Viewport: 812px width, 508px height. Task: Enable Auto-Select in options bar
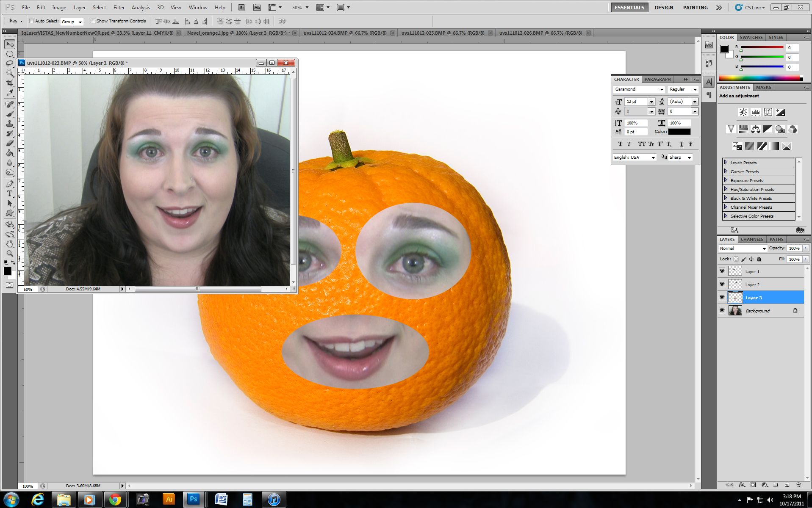click(x=32, y=21)
